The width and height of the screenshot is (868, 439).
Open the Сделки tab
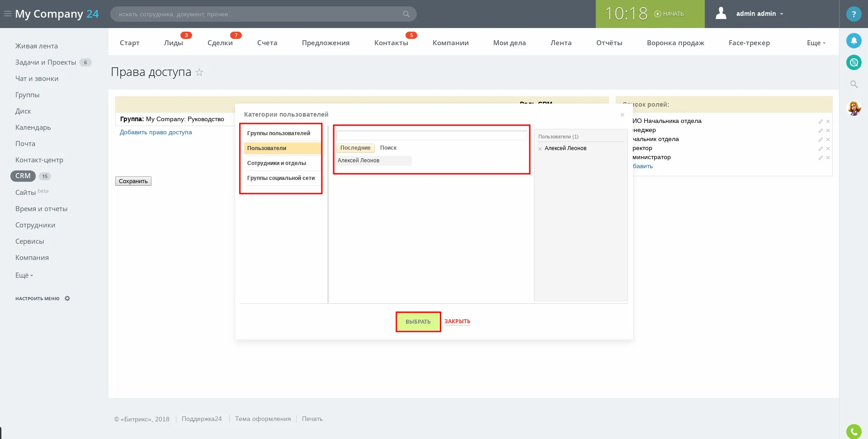[220, 43]
